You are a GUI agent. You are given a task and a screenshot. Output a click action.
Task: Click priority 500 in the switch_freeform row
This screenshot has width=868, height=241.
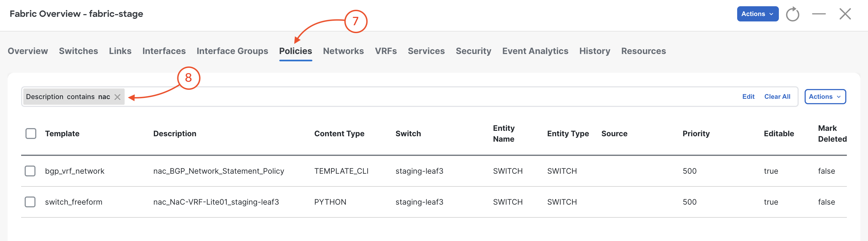689,202
